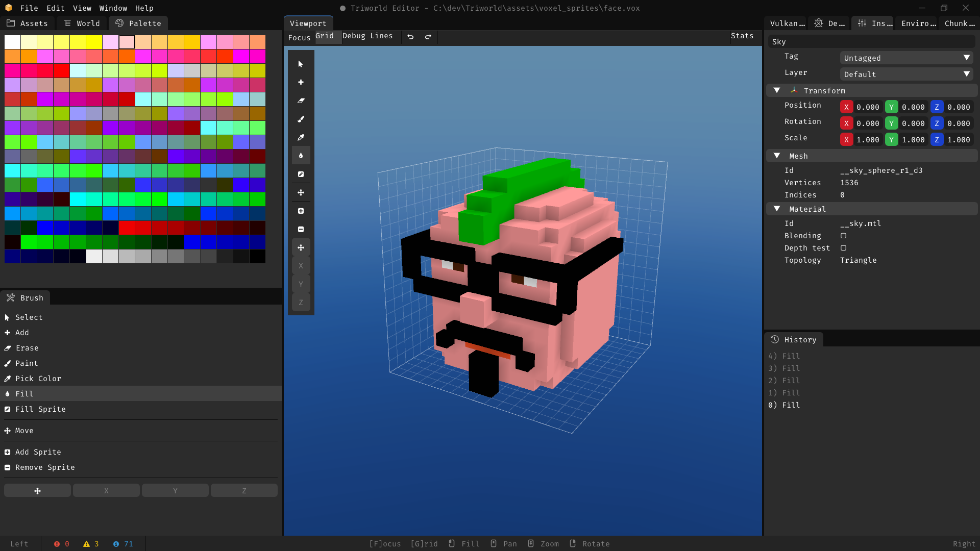
Task: Click the Position X value field
Action: [867, 107]
